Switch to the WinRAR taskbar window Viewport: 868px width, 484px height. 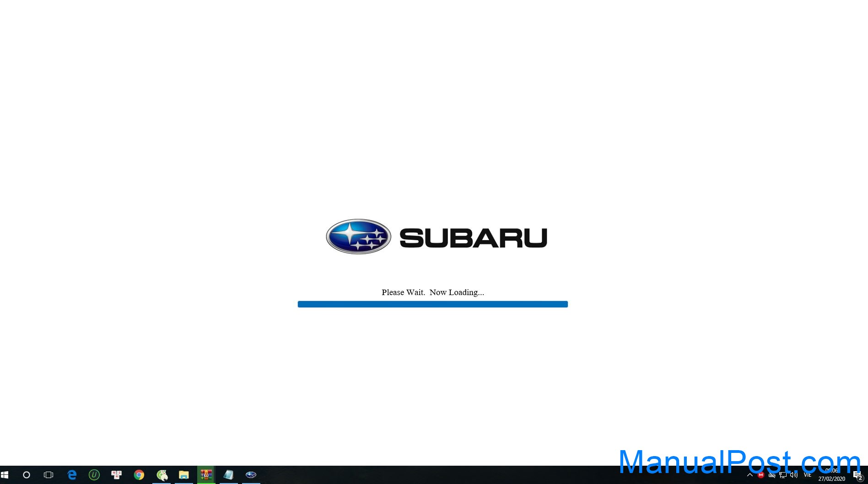click(x=206, y=475)
